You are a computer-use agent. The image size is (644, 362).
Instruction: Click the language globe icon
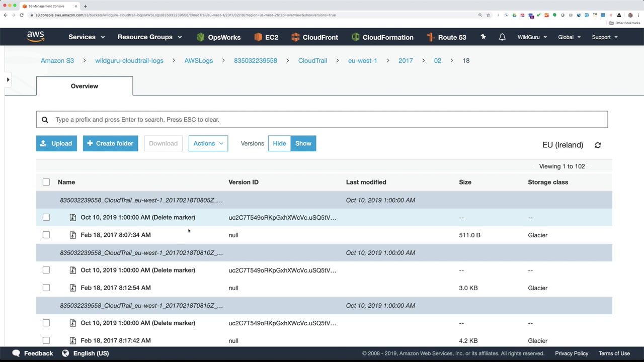pyautogui.click(x=65, y=353)
